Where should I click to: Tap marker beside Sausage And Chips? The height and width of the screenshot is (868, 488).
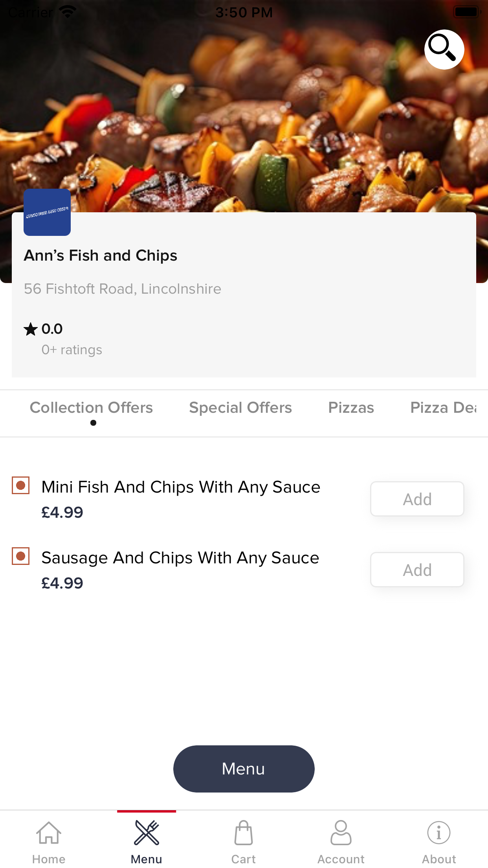[21, 556]
